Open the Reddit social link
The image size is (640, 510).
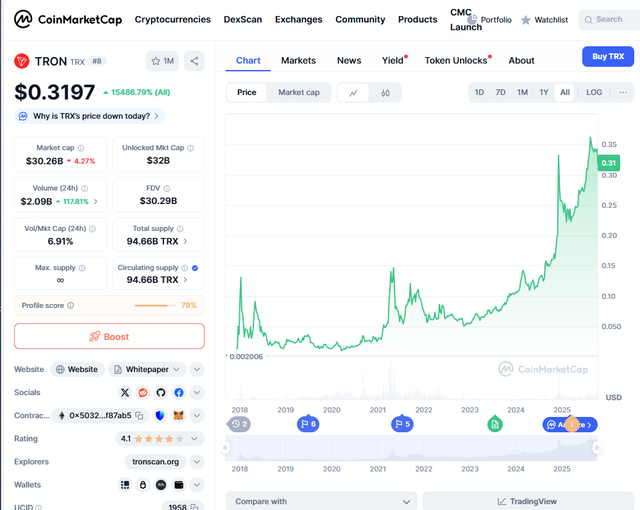click(x=143, y=392)
